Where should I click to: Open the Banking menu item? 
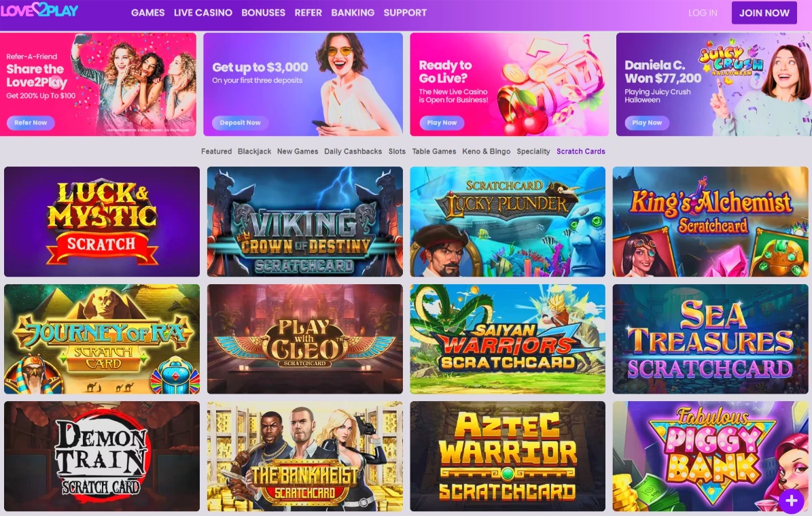pos(353,12)
